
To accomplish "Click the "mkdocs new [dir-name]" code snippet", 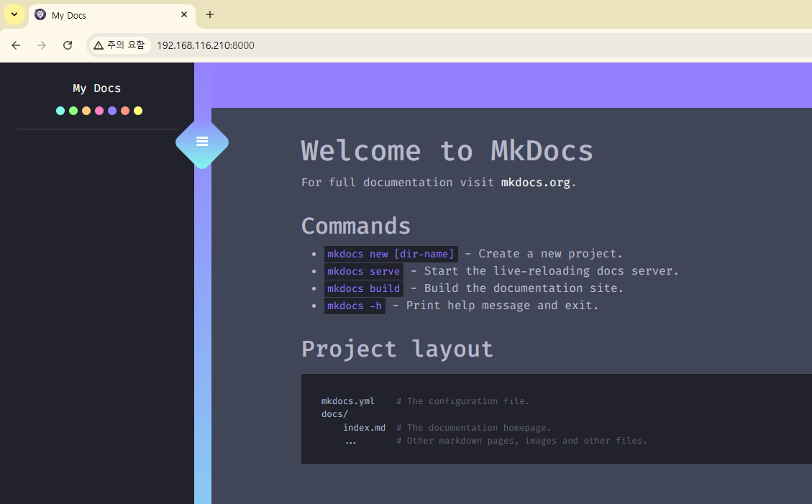I will point(391,254).
